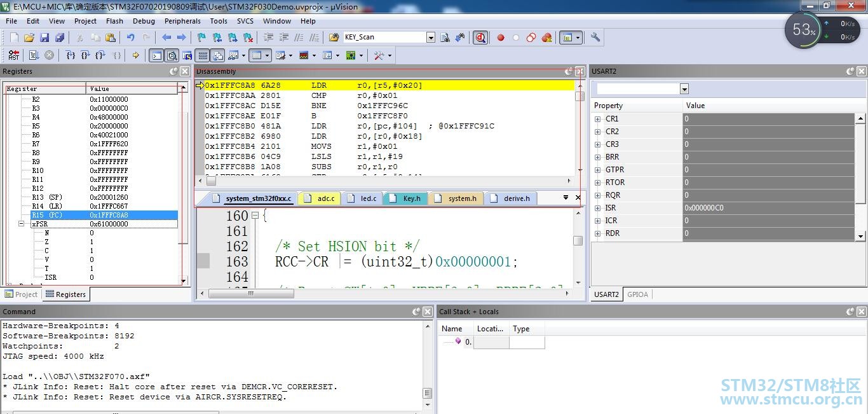This screenshot has height=414, width=868.
Task: Clear all bookmarks icon
Action: click(248, 38)
